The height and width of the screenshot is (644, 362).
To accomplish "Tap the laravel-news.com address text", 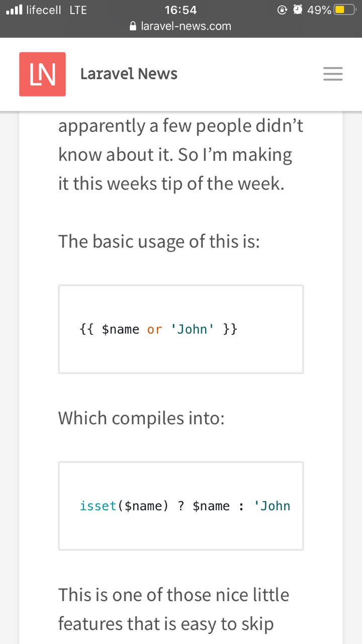I will 186,27.
